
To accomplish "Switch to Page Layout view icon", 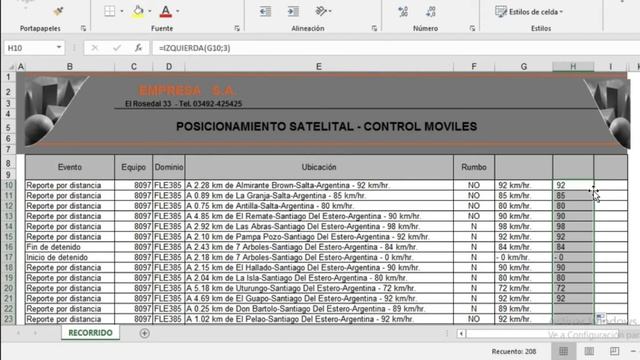I will point(589,351).
